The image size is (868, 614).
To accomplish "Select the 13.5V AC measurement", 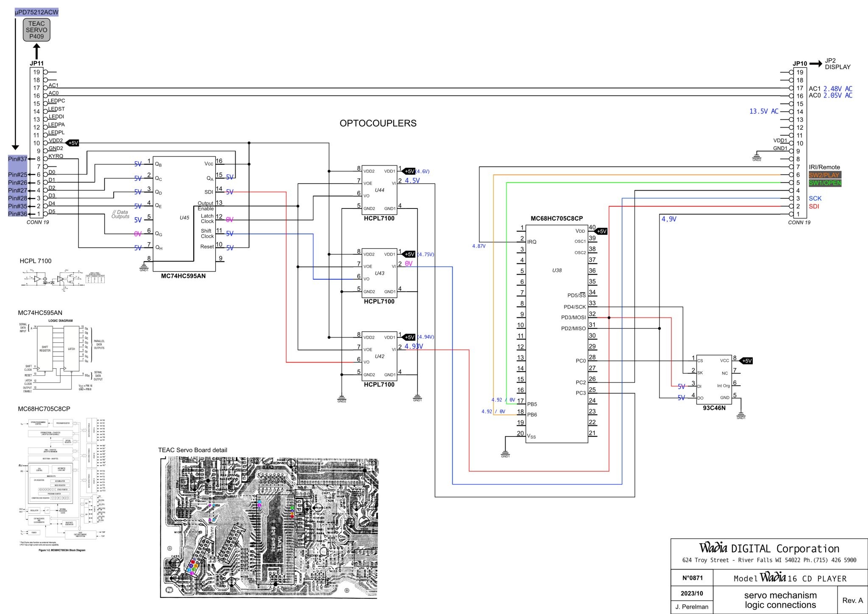I will 764,111.
